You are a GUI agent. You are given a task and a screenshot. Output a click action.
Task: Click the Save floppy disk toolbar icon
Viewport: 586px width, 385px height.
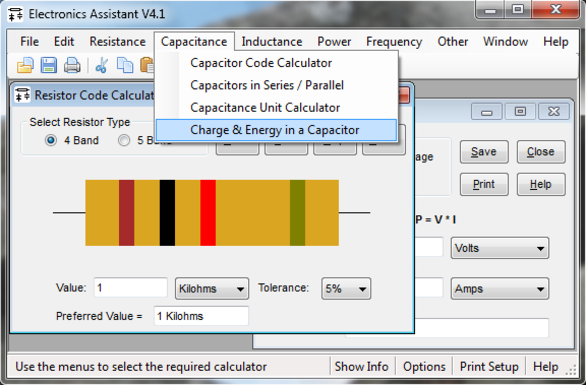pyautogui.click(x=49, y=65)
